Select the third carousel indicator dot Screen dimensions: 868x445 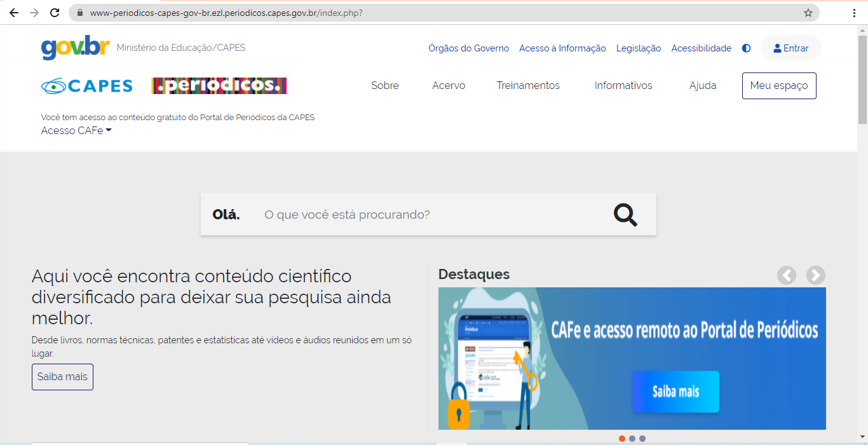click(x=642, y=439)
